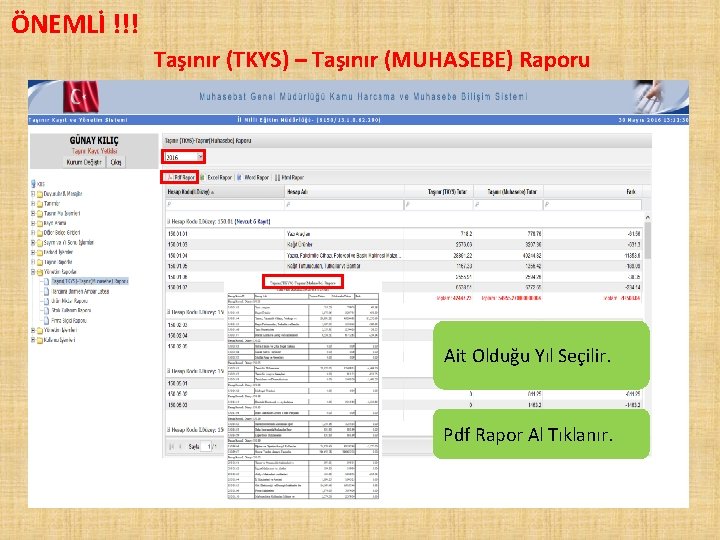Click the Word Rapor export icon
Image resolution: width=720 pixels, height=540 pixels.
[x=240, y=177]
